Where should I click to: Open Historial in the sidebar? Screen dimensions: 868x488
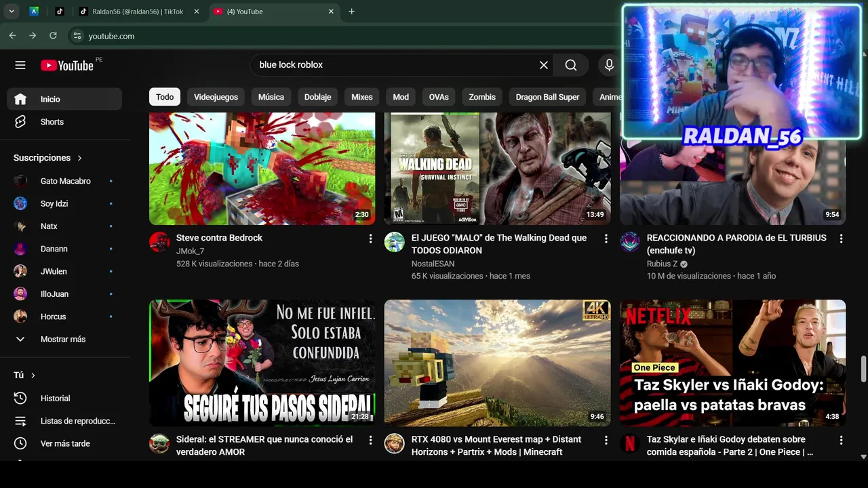pyautogui.click(x=65, y=399)
